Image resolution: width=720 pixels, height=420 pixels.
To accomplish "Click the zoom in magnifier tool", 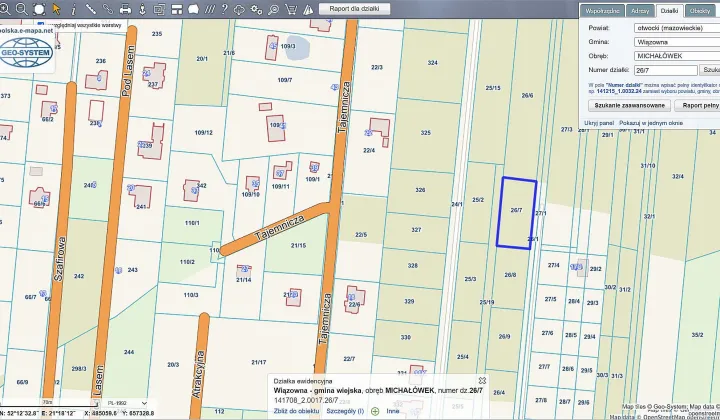I will pyautogui.click(x=6, y=9).
